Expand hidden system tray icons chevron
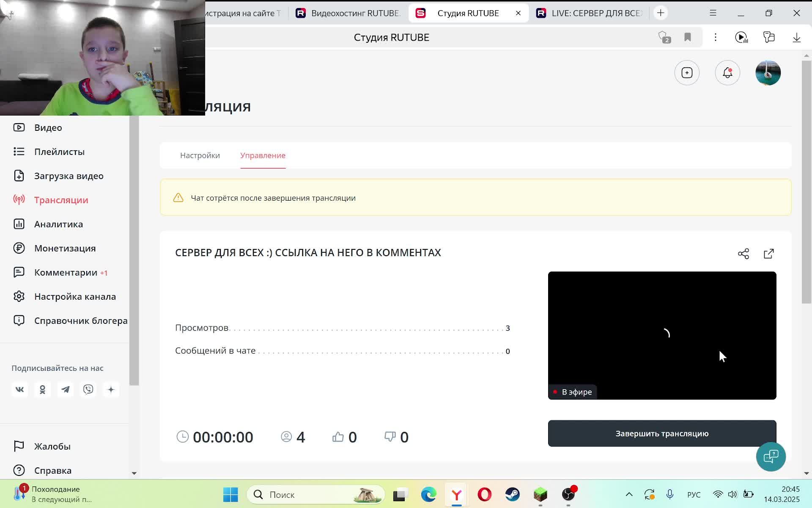The width and height of the screenshot is (812, 508). tap(629, 494)
